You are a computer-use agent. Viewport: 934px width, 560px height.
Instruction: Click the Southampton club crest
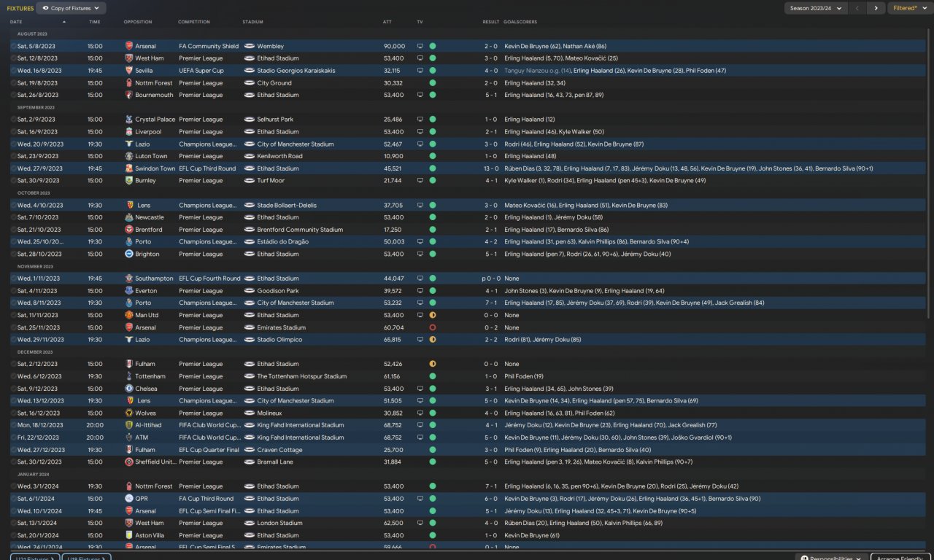click(129, 279)
